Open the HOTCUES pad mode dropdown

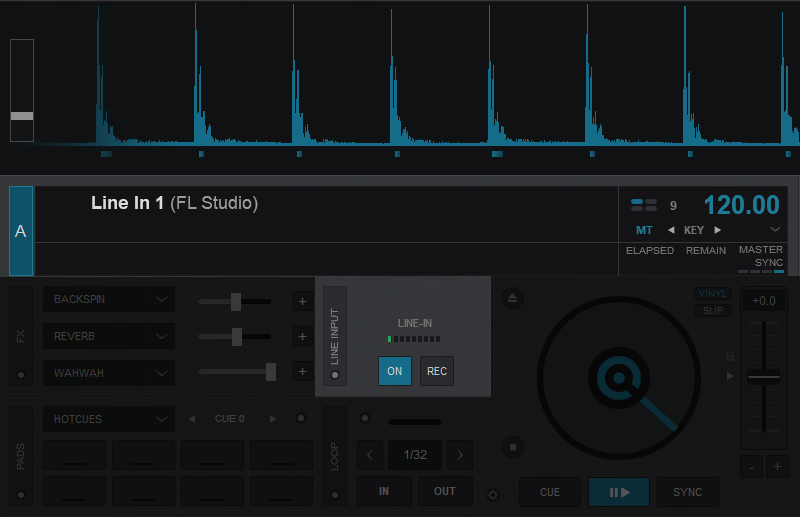tap(109, 419)
